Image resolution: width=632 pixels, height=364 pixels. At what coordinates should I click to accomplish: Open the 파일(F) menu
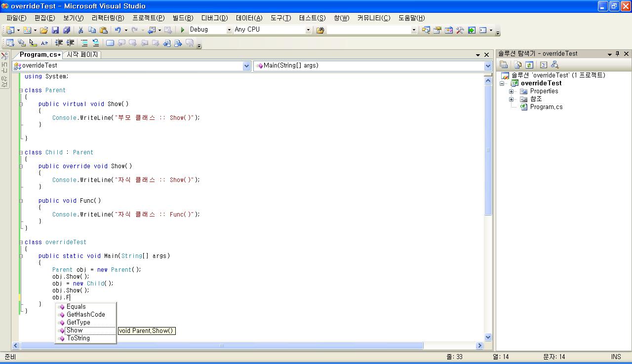[x=16, y=18]
